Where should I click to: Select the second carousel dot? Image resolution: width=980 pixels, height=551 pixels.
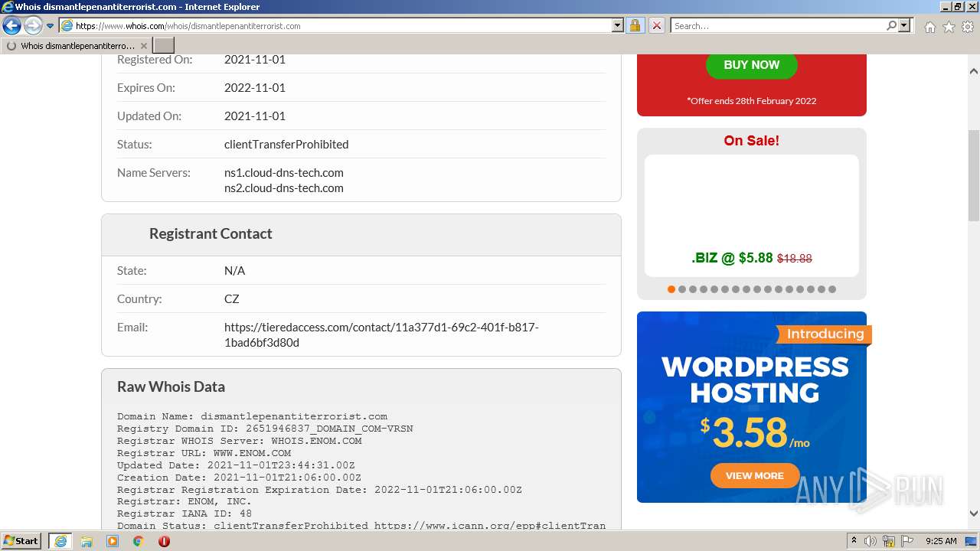(682, 289)
